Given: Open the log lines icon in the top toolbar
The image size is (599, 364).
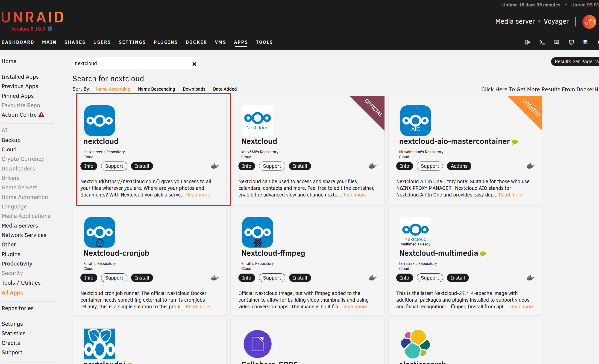Looking at the screenshot, I should (585, 42).
